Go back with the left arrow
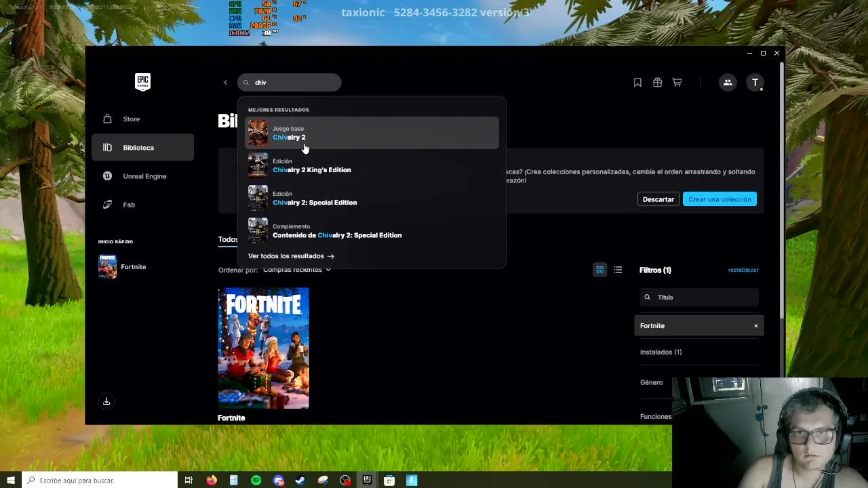Image resolution: width=868 pixels, height=488 pixels. coord(225,83)
